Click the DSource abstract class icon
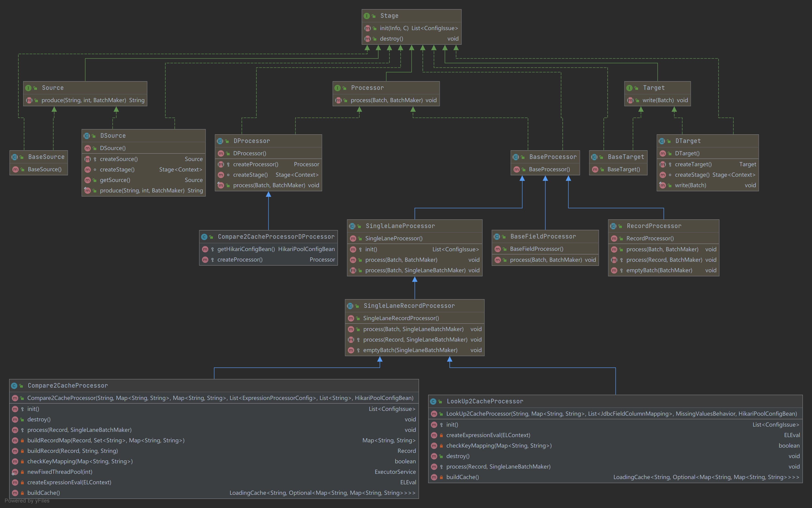Viewport: 812px width, 508px height. [87, 136]
